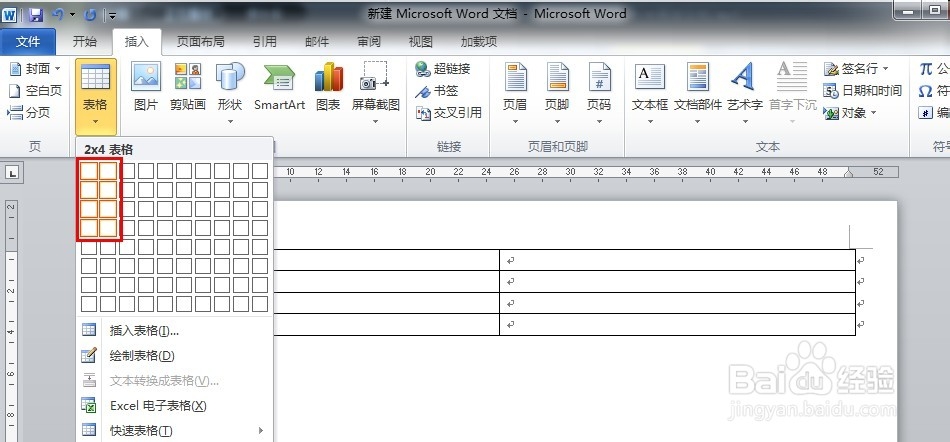
Task: Click the right indent marker on horizontal ruler
Action: tap(849, 174)
